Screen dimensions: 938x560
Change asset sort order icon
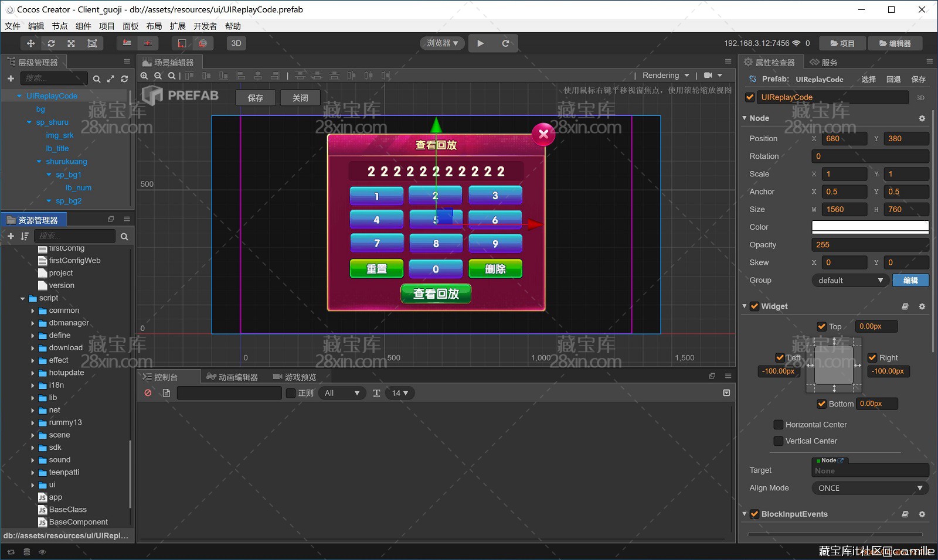25,236
